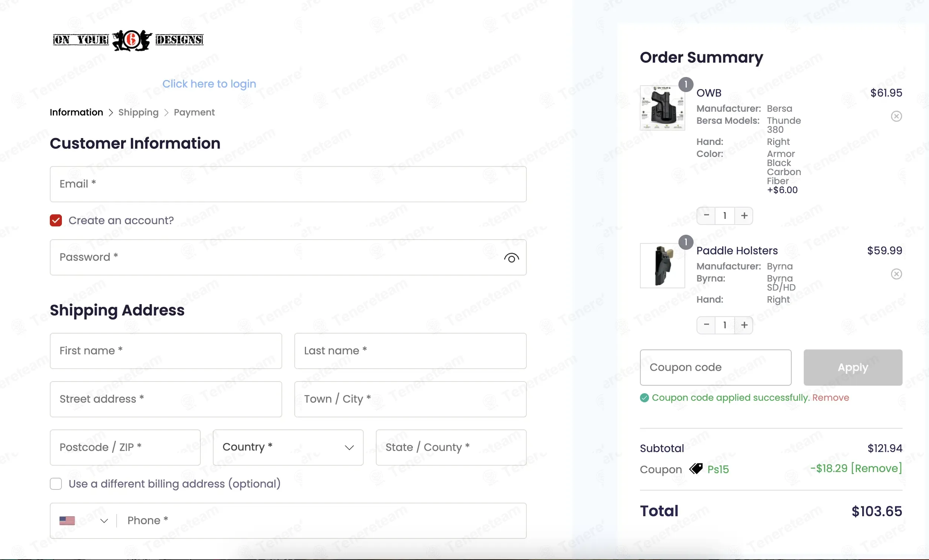Click the Apply coupon button
Screen dimensions: 929x560
[x=853, y=368]
